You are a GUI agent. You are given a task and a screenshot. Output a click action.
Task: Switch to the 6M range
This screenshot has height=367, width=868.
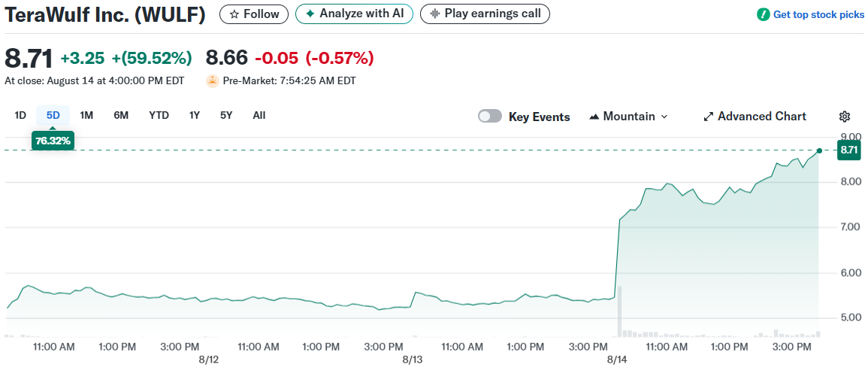pyautogui.click(x=121, y=115)
